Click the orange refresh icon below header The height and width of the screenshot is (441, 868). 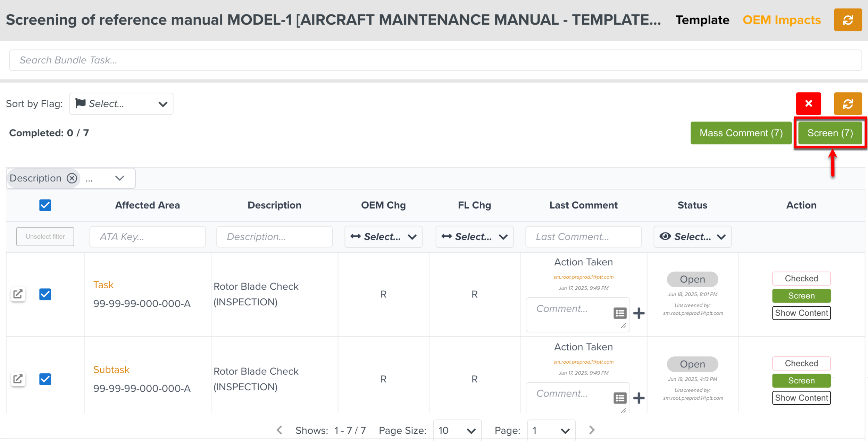point(848,103)
